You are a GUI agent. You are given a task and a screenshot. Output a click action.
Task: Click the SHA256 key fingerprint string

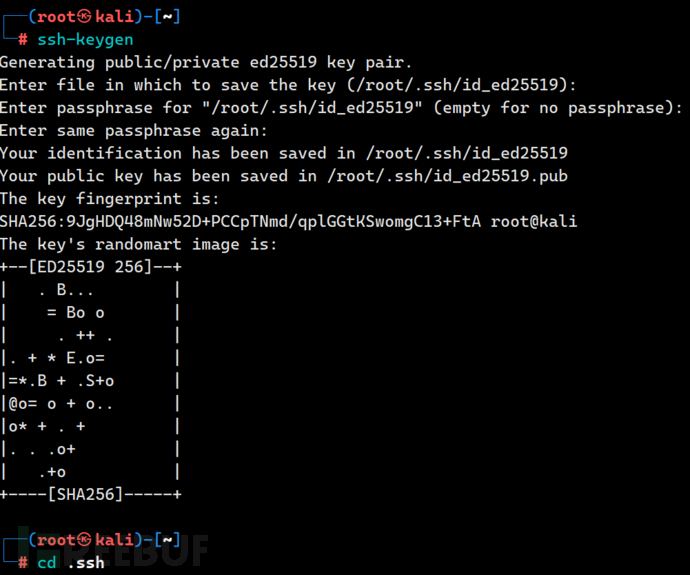(238, 221)
